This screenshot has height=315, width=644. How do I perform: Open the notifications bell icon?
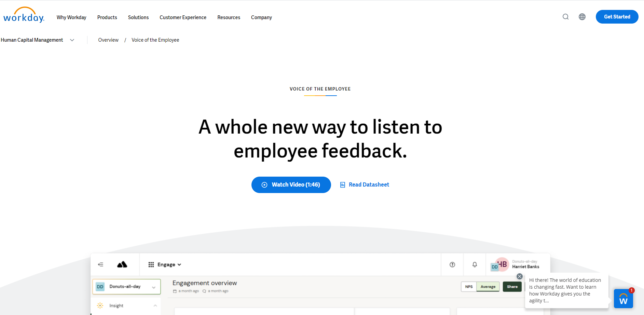click(x=475, y=264)
